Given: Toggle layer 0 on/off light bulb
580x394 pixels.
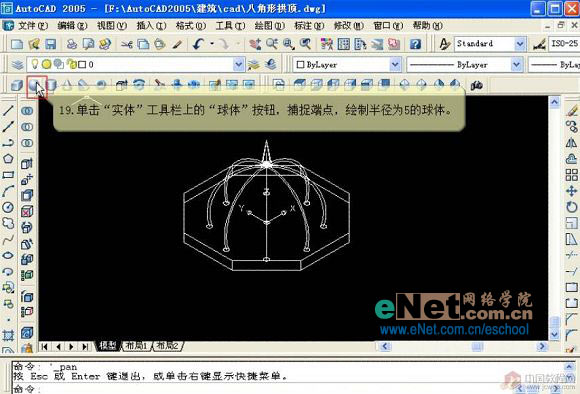Looking at the screenshot, I should coord(34,64).
